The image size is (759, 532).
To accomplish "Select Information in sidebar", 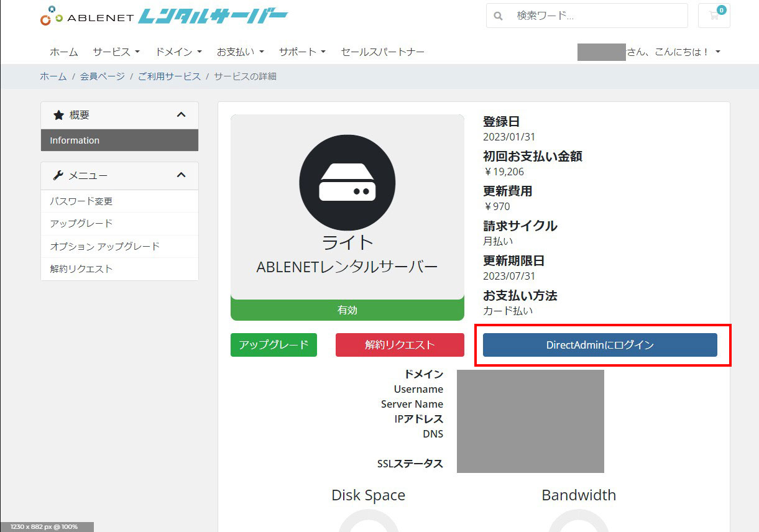I will point(119,140).
